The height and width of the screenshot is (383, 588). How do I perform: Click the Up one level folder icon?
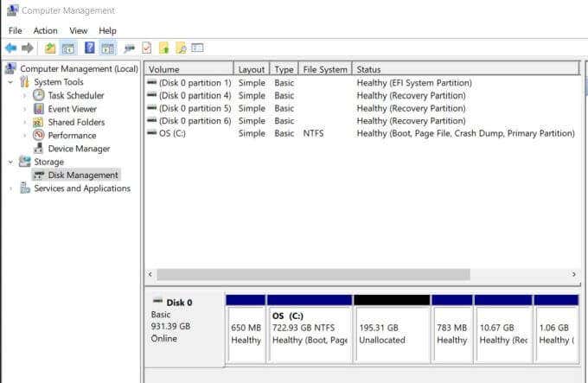[50, 48]
